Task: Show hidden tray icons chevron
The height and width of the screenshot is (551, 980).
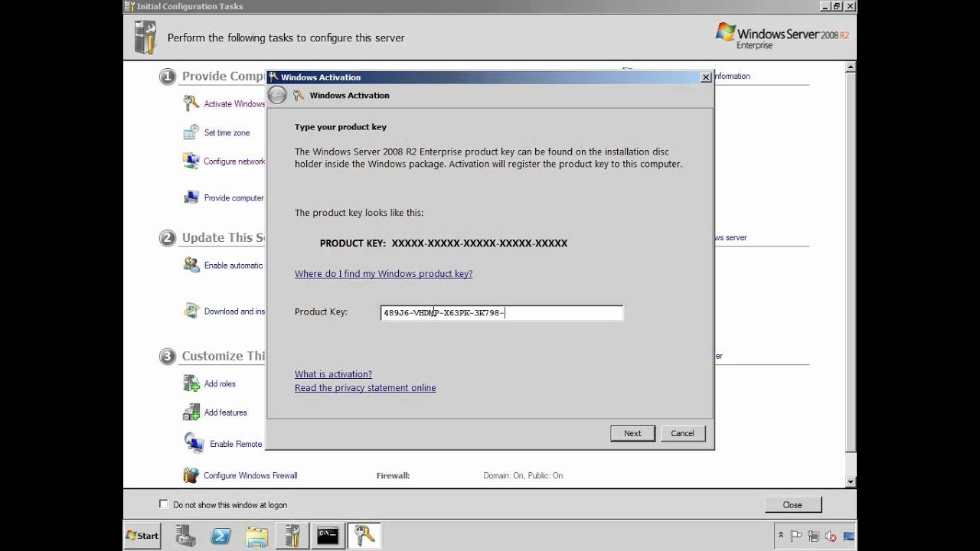Action: point(781,536)
